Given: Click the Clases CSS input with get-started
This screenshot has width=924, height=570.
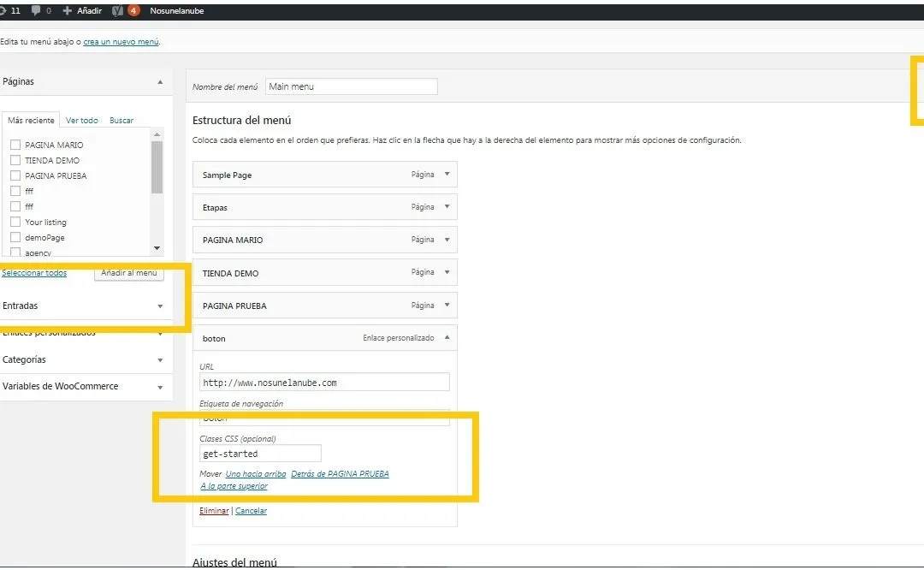Looking at the screenshot, I should click(x=260, y=454).
